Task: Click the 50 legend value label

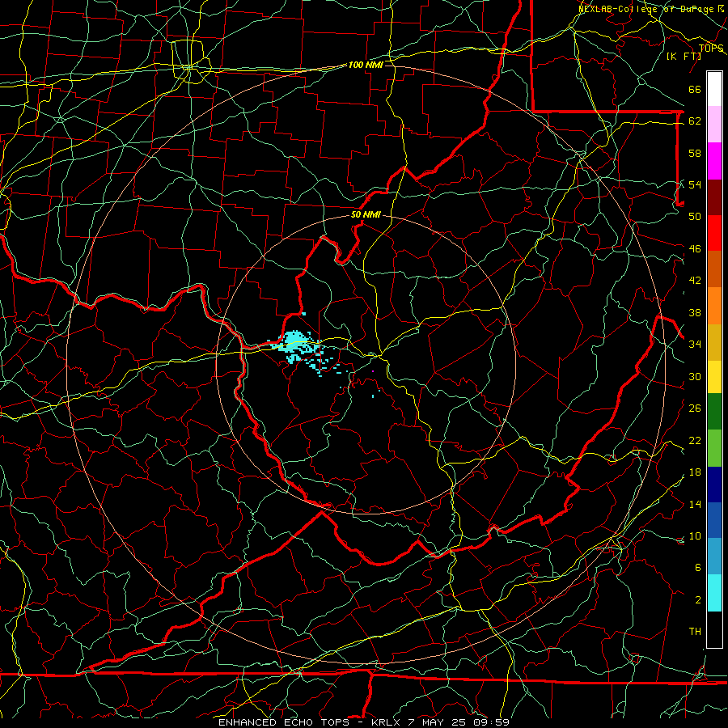Action: pos(695,216)
